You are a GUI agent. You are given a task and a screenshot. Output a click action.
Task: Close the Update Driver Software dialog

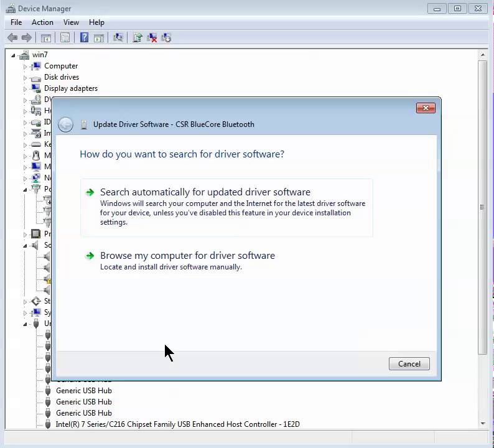pyautogui.click(x=426, y=108)
